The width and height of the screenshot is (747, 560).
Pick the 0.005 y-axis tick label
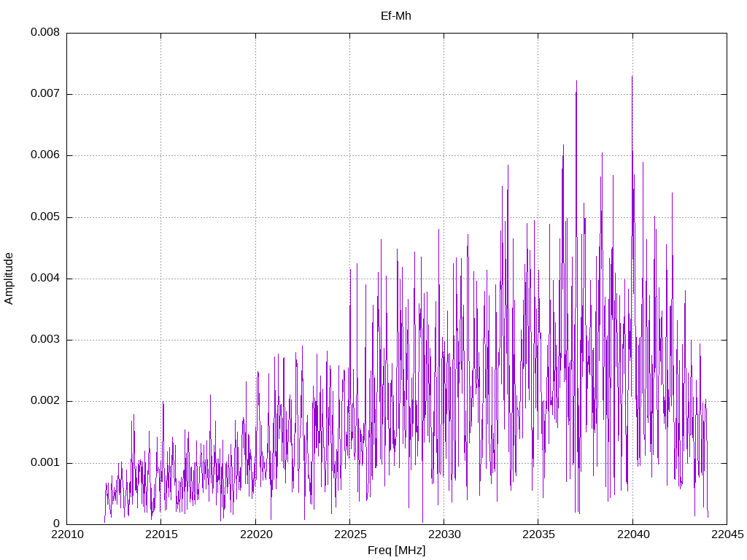tap(44, 217)
